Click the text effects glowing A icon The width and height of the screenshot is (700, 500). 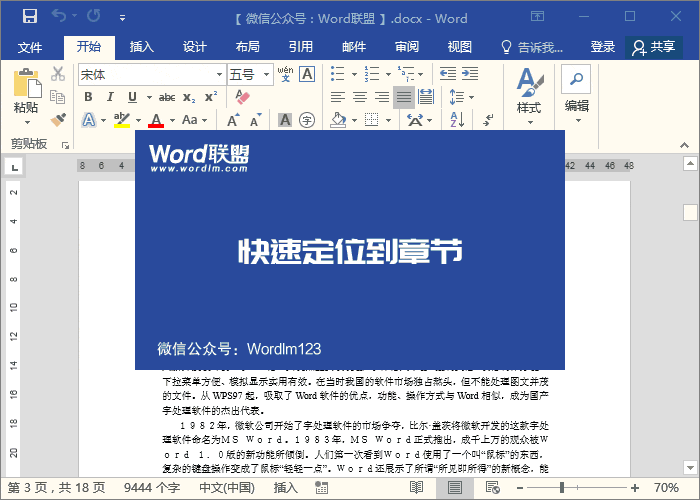click(x=88, y=120)
